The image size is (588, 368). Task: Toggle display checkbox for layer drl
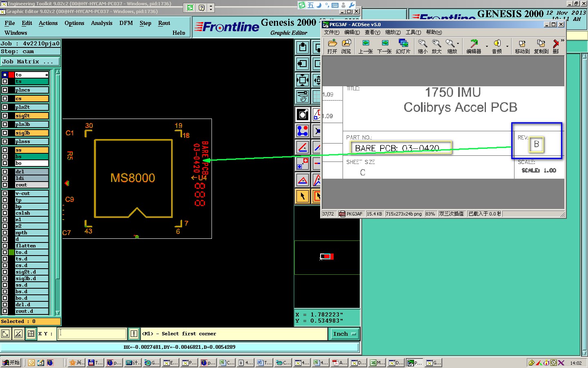(x=5, y=172)
